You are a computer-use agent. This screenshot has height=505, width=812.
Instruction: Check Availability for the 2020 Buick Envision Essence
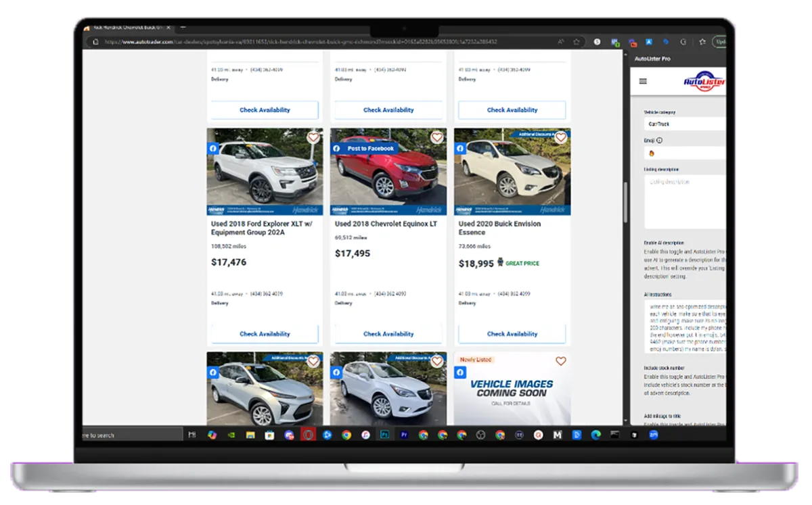point(512,333)
